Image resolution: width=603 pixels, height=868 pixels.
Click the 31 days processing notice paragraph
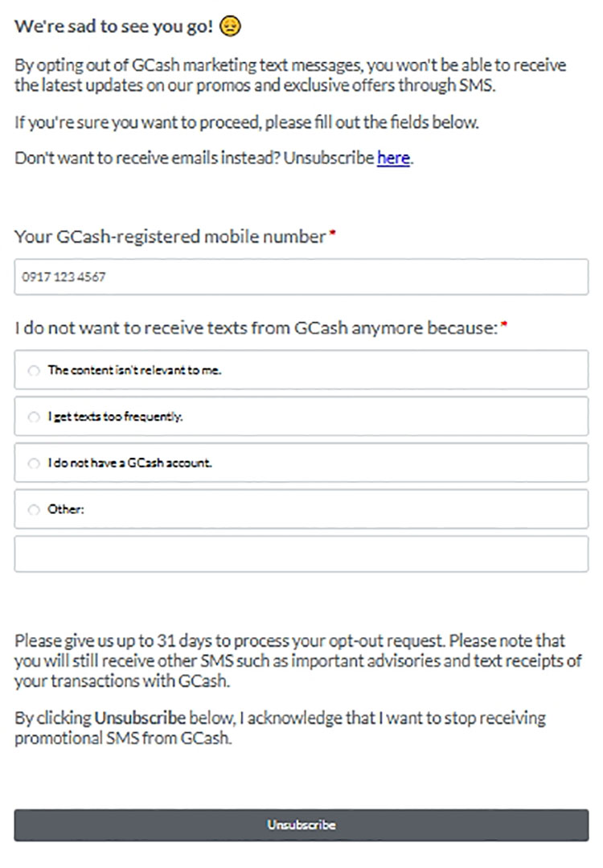click(x=301, y=660)
